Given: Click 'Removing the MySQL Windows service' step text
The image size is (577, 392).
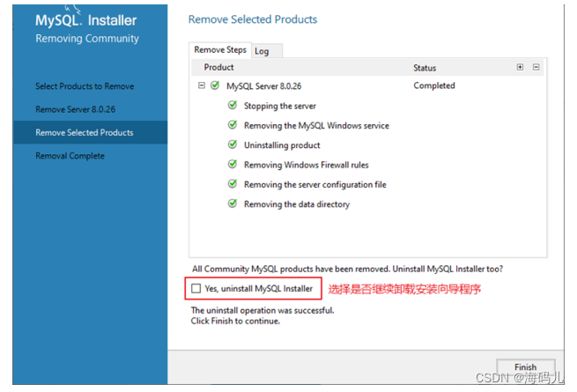Looking at the screenshot, I should (x=316, y=125).
